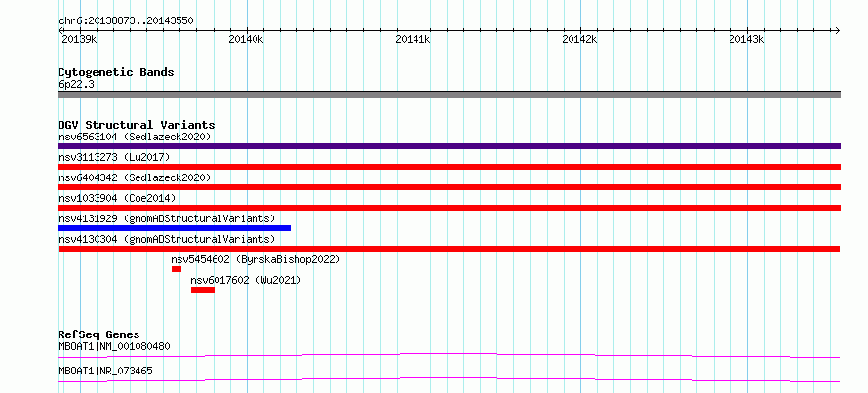The height and width of the screenshot is (393, 868).
Task: Click the nsv4131929 (gnomADStructuralVariants) label
Action: tap(167, 218)
